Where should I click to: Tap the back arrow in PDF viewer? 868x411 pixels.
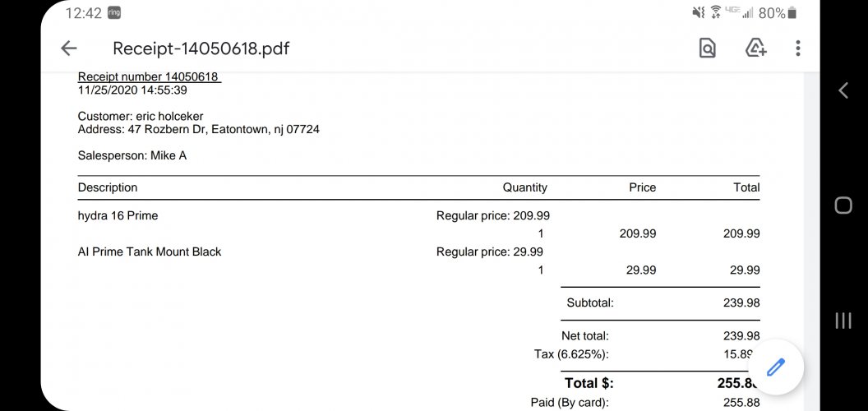(69, 48)
